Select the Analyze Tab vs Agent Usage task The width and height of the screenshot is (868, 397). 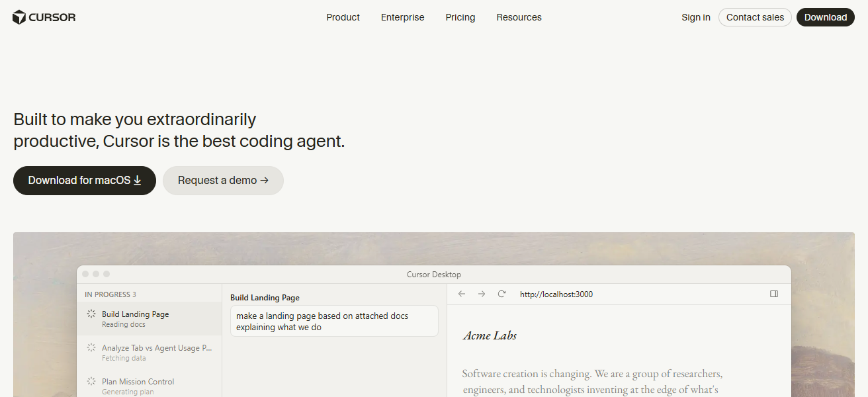tap(149, 352)
